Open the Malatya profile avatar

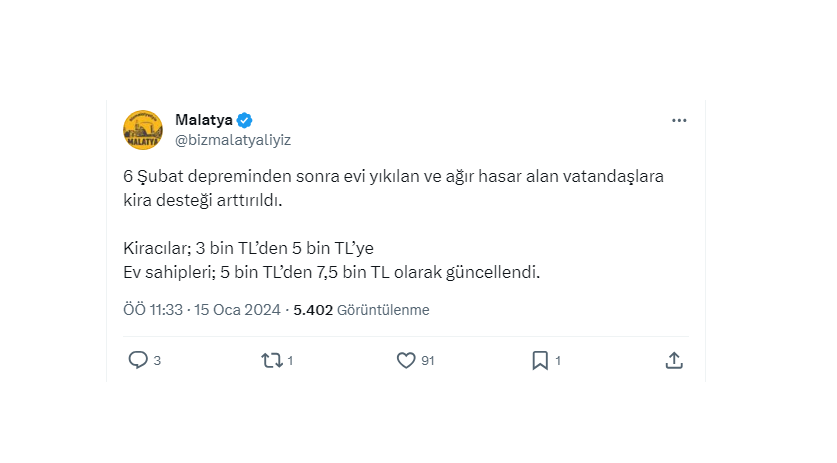pos(143,130)
